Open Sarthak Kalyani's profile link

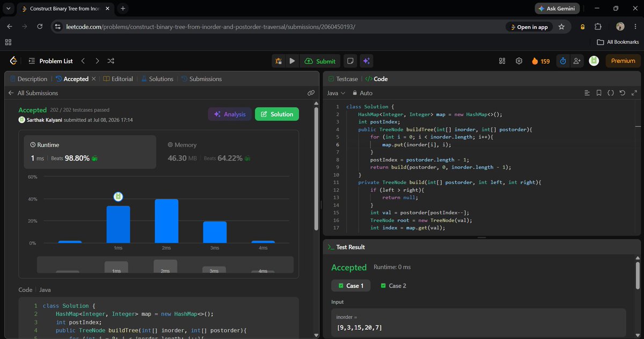pyautogui.click(x=45, y=120)
